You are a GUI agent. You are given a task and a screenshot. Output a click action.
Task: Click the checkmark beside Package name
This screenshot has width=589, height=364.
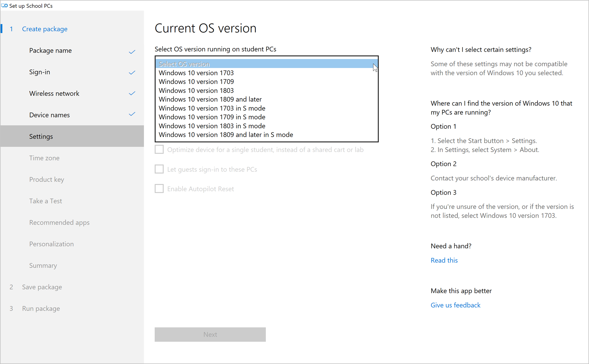tap(132, 52)
